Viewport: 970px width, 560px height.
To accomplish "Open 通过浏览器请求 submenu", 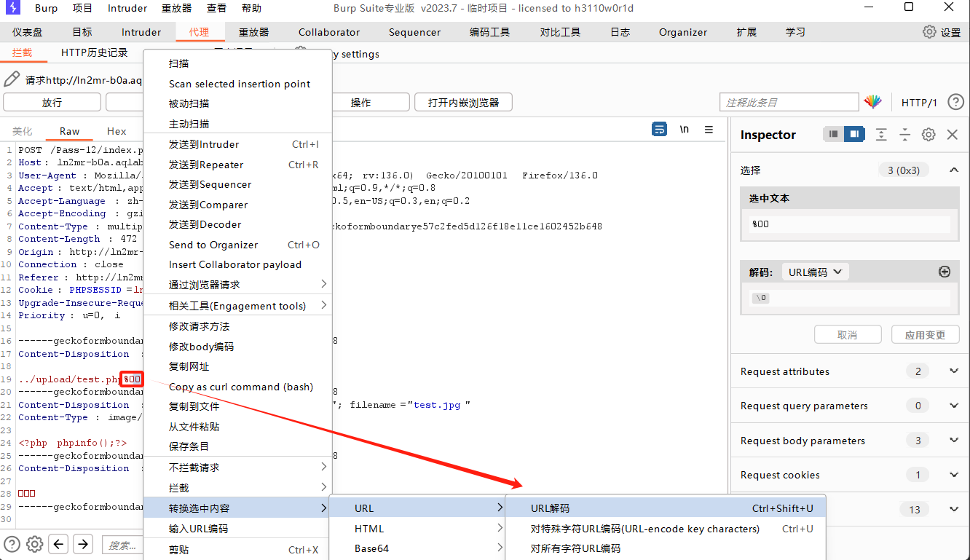I will [238, 285].
